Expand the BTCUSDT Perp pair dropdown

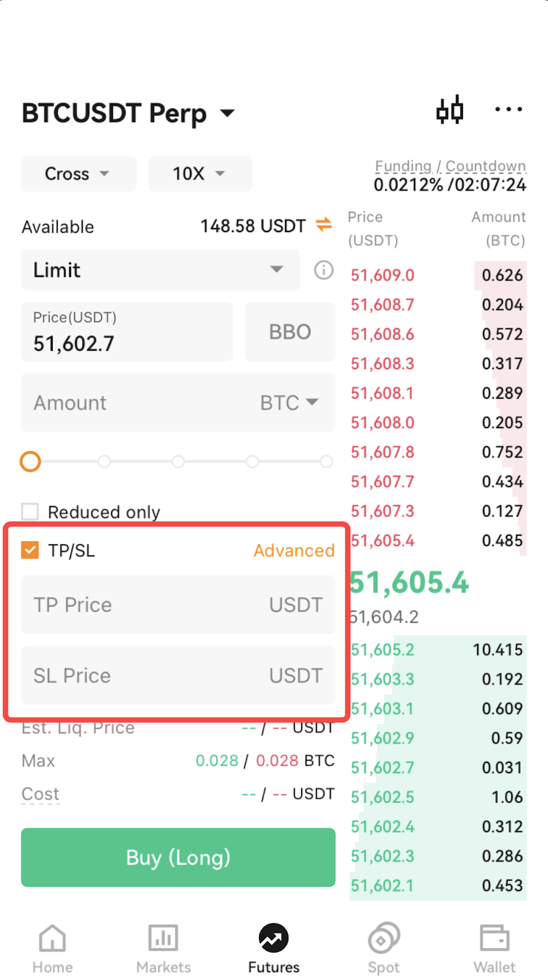pos(129,113)
